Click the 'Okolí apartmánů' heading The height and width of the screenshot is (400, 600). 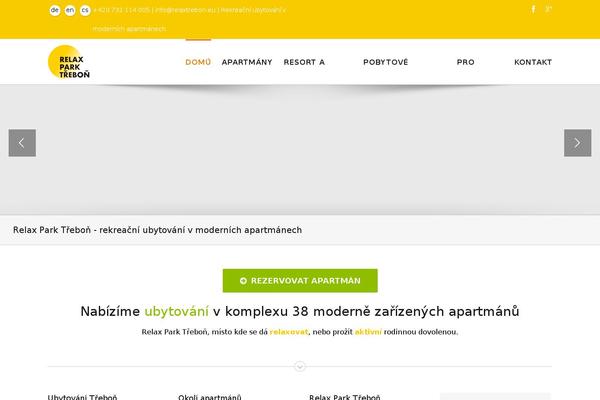coord(210,397)
